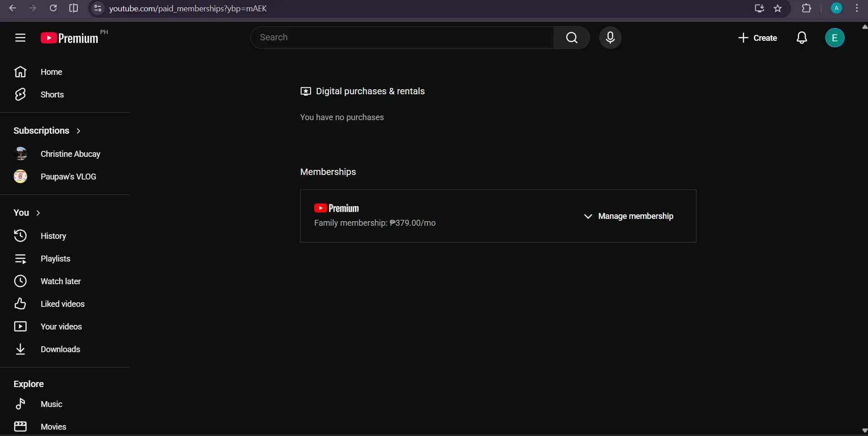Click the Explore heading

click(x=29, y=384)
